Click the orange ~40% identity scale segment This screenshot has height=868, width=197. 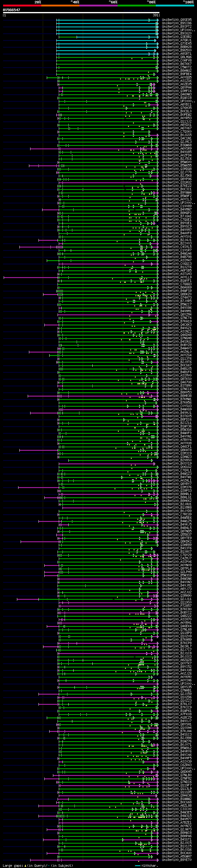[x=60, y=6]
